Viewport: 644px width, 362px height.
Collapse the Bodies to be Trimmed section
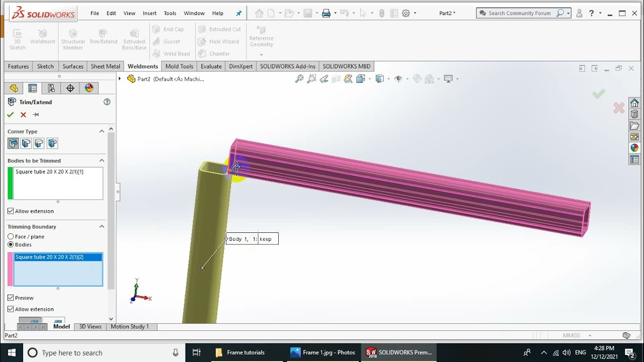(x=102, y=160)
